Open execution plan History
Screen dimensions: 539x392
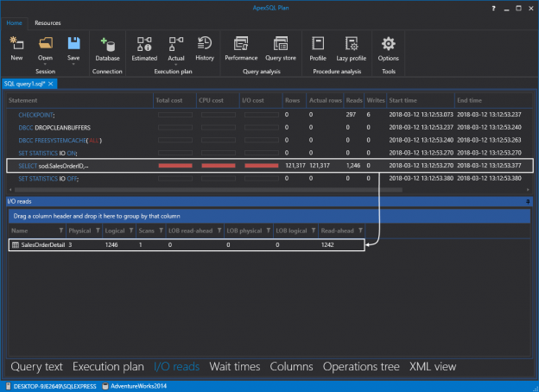pos(205,49)
